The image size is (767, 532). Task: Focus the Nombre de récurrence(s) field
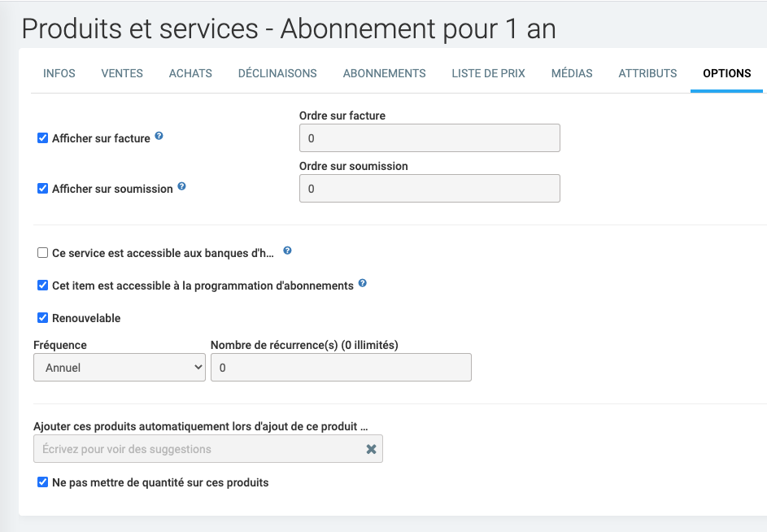341,368
